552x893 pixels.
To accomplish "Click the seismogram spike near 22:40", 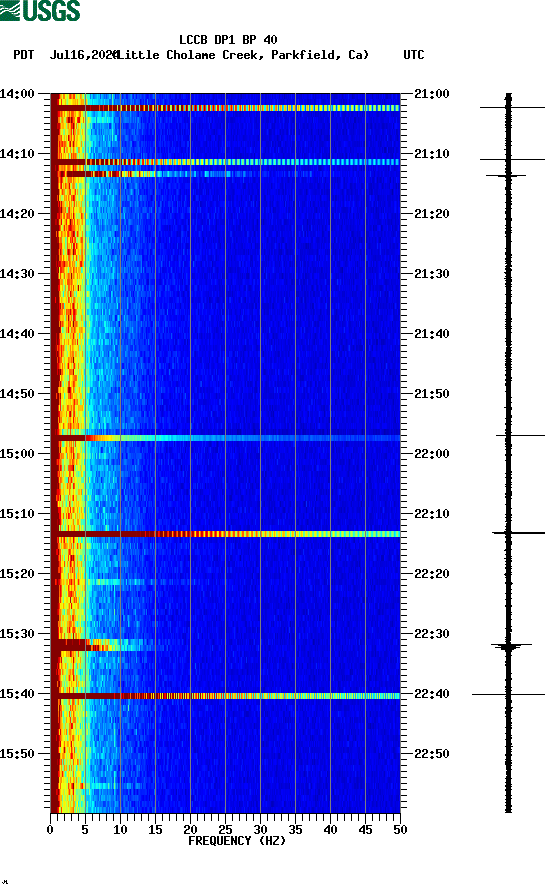I will point(508,695).
